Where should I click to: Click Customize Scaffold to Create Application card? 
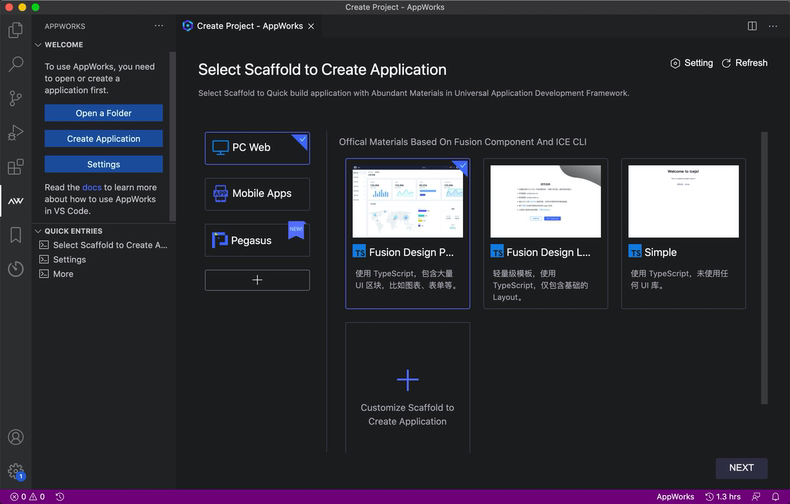[408, 388]
